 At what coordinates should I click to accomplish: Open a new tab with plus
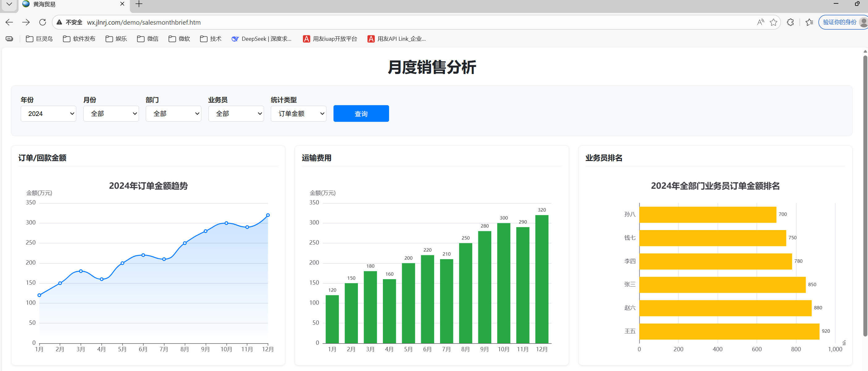[x=139, y=4]
